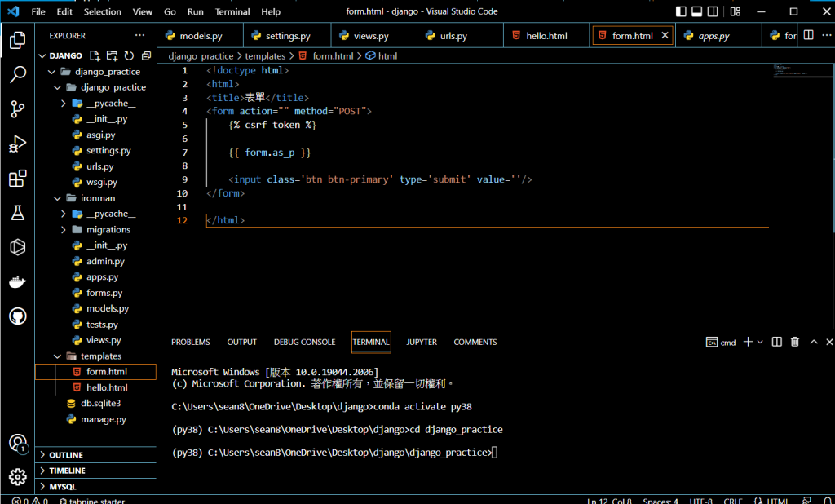
Task: Open the Manage gear menu
Action: coord(18,477)
